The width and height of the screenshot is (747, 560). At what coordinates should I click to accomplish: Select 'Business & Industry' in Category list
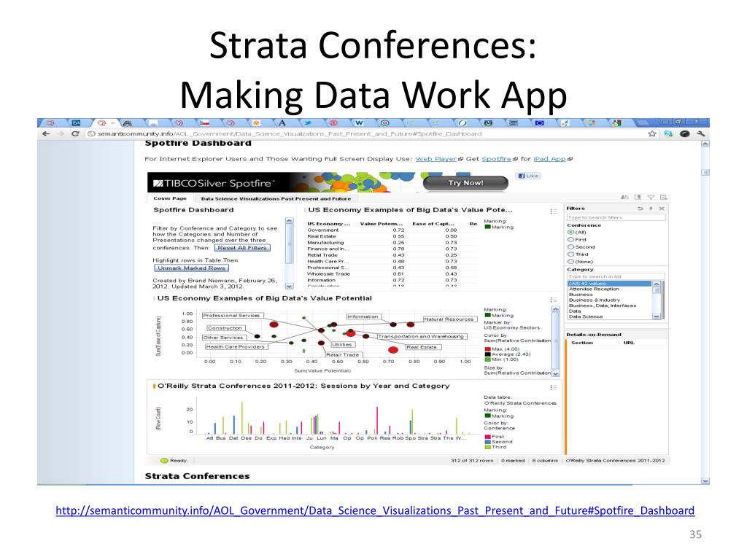(x=595, y=300)
